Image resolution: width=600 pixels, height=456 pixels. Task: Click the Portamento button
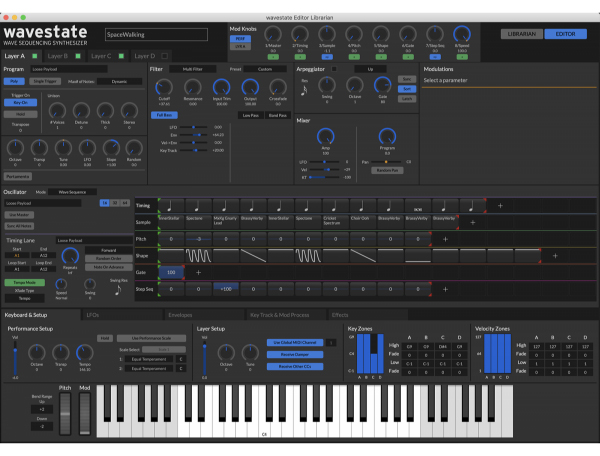[18, 177]
